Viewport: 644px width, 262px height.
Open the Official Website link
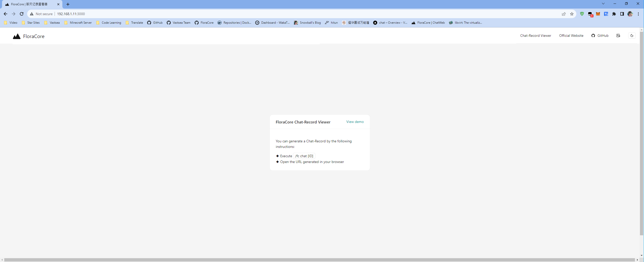571,36
